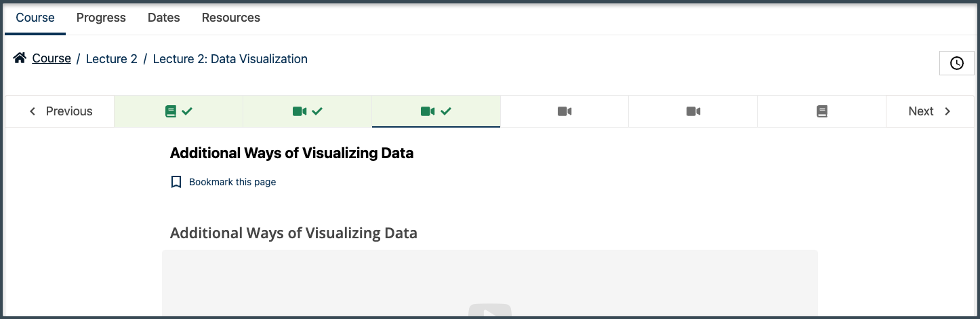Click the clock icon button

[956, 63]
